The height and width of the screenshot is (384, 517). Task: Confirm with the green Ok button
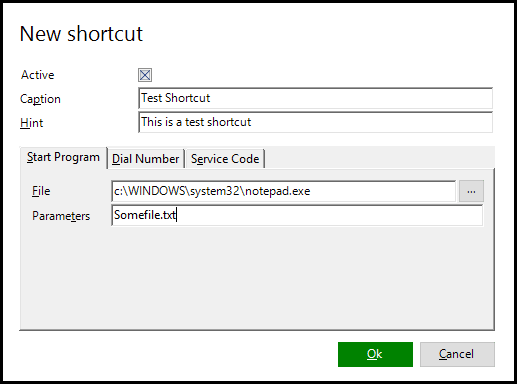pos(375,354)
